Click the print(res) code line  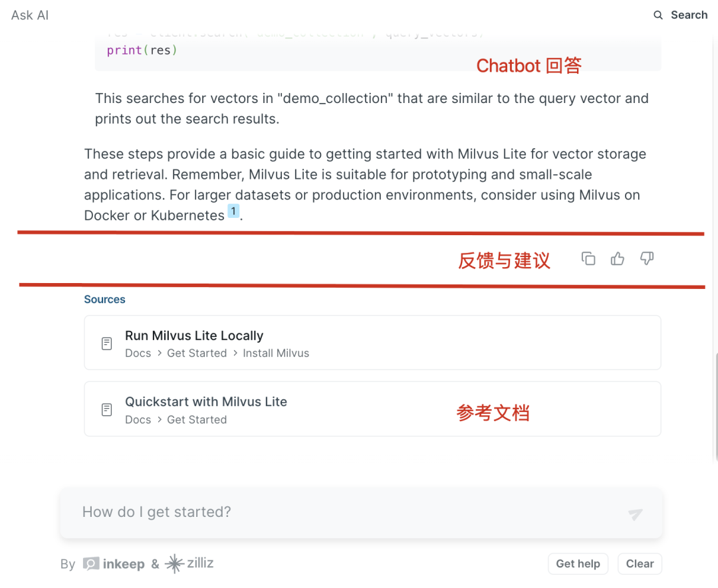pyautogui.click(x=142, y=50)
